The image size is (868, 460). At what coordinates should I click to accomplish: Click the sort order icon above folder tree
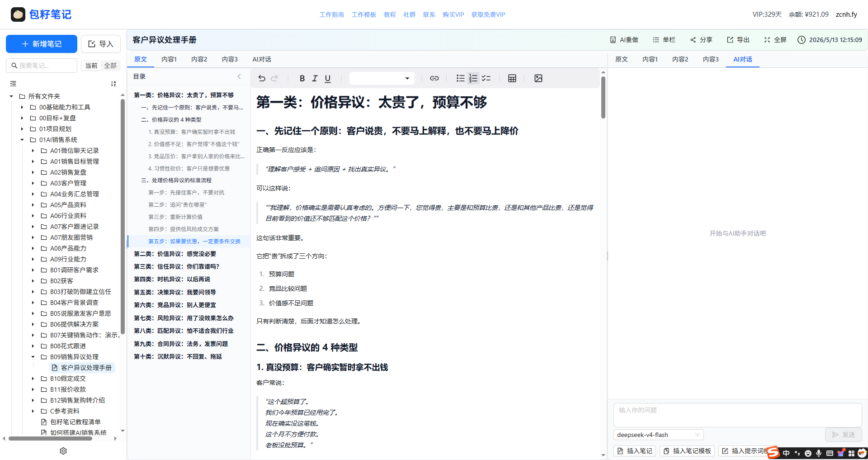tap(113, 84)
